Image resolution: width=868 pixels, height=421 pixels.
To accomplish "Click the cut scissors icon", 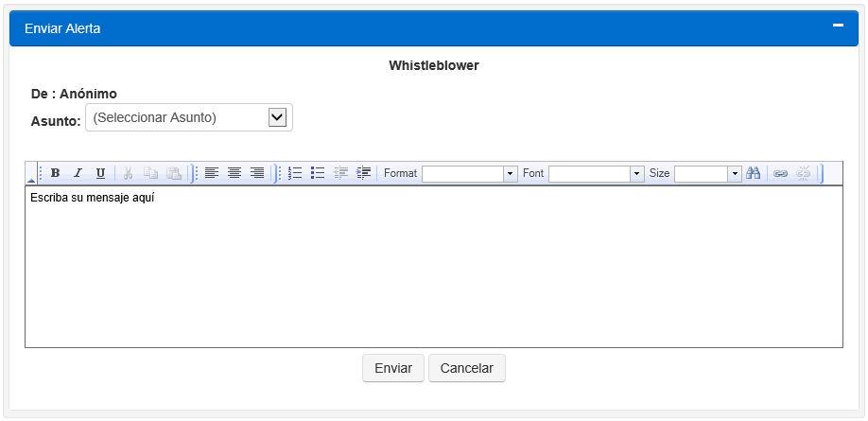I will [129, 173].
